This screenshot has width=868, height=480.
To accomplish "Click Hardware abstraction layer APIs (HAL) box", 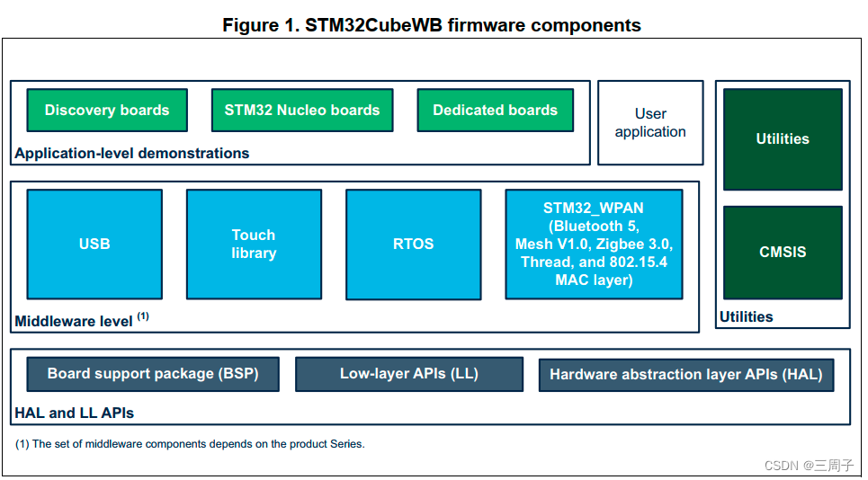I will 686,374.
